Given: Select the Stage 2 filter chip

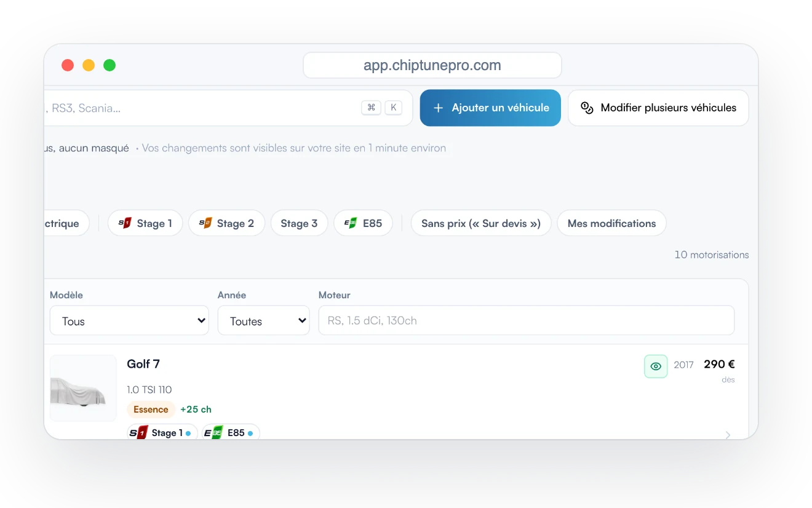Looking at the screenshot, I should pyautogui.click(x=226, y=223).
